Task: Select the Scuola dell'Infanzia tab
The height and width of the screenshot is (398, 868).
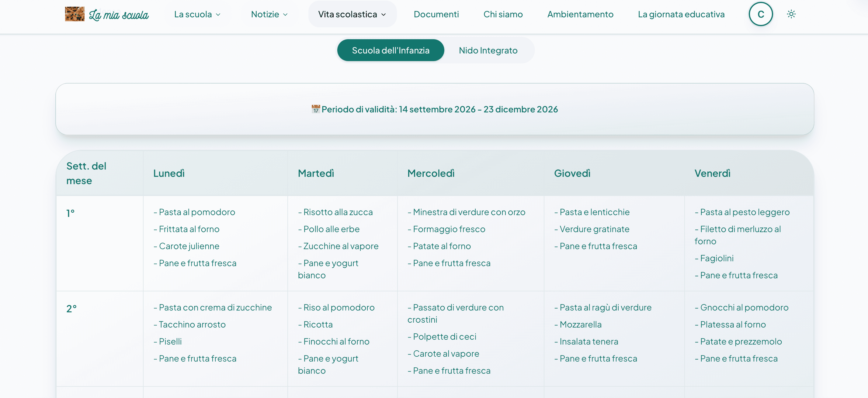Action: 391,50
